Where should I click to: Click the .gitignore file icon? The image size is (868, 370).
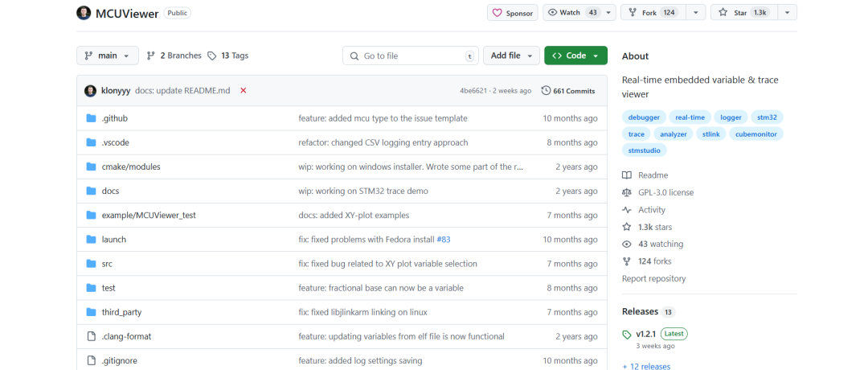(92, 360)
